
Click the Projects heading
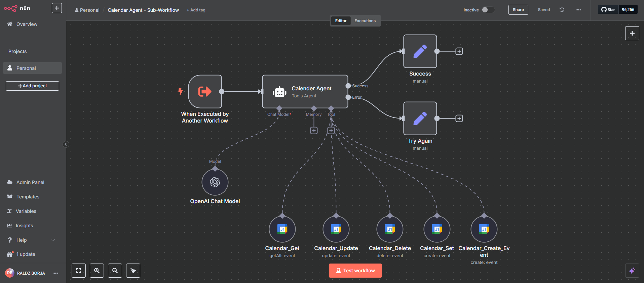17,51
